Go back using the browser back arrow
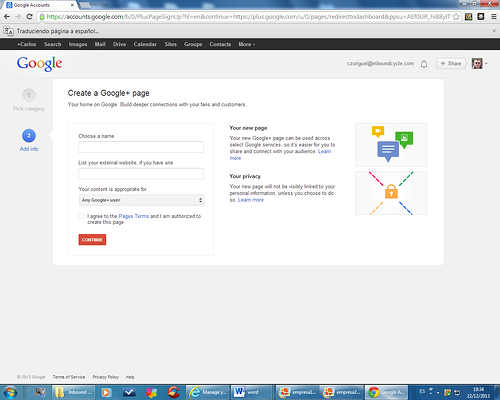This screenshot has width=500, height=400. [7, 17]
